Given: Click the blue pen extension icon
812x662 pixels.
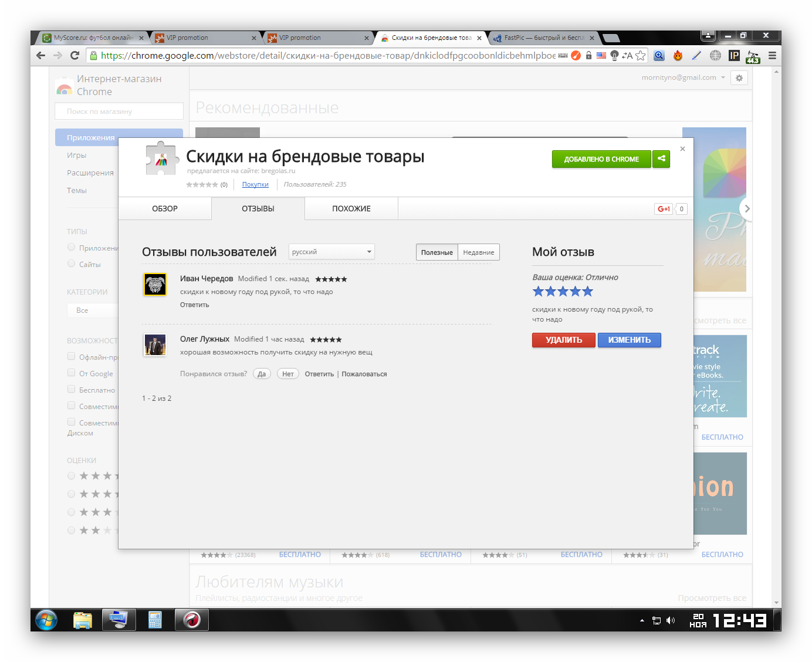Looking at the screenshot, I should (696, 55).
